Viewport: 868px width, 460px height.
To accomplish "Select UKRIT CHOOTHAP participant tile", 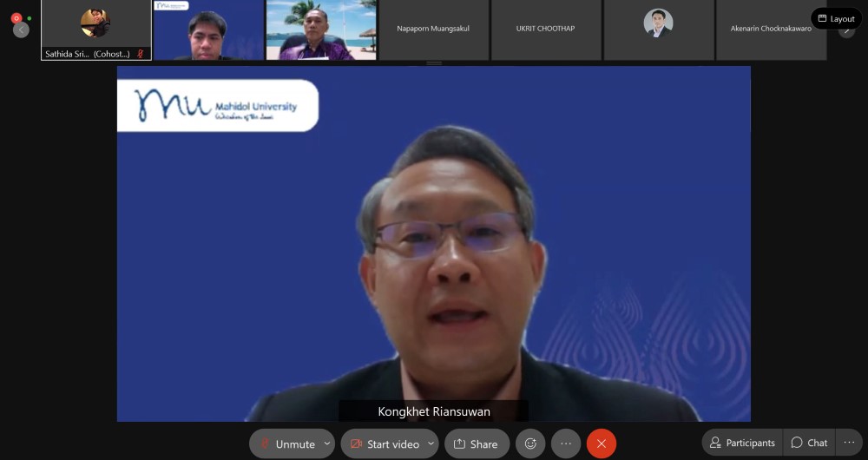I will [x=545, y=30].
